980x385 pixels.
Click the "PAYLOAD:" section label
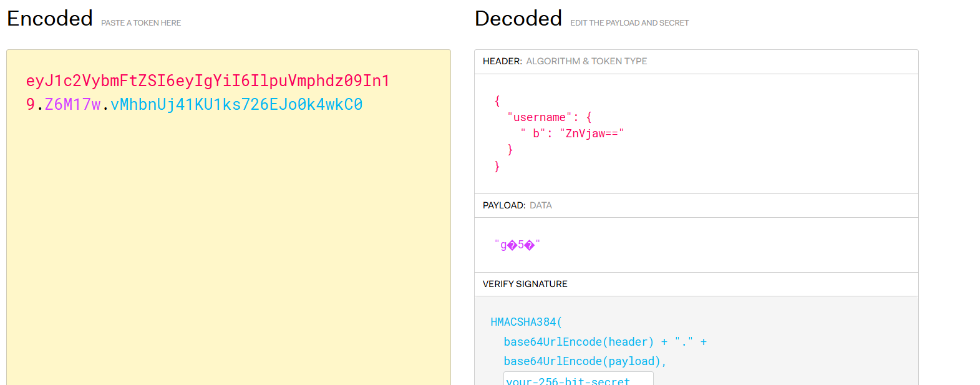click(504, 205)
